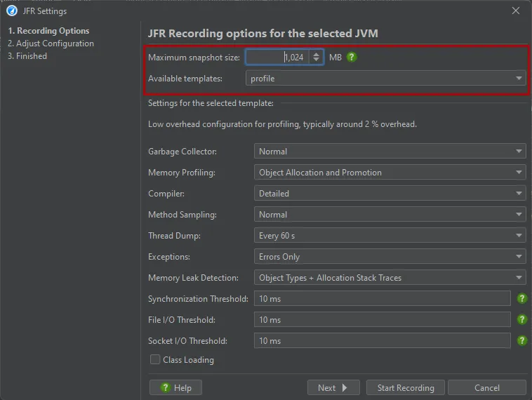
Task: Open the Memory Profiling dropdown
Action: (x=390, y=173)
